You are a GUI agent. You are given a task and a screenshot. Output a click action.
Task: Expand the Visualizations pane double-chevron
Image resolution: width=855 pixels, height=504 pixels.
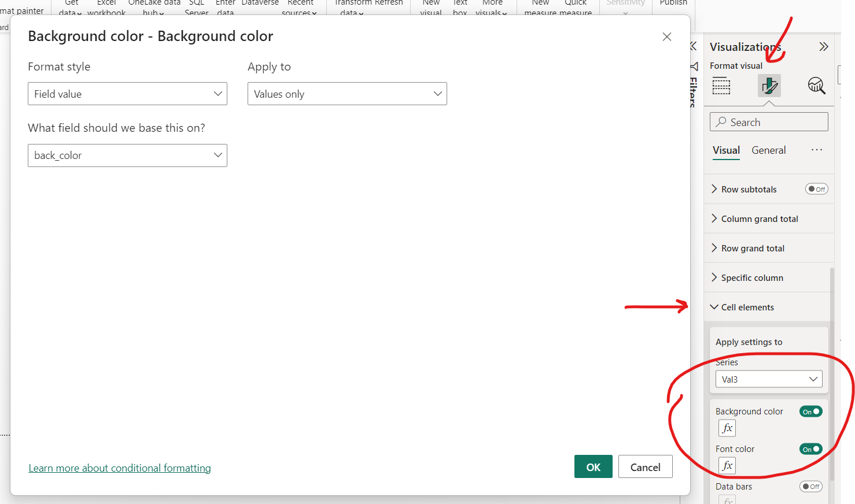[824, 47]
